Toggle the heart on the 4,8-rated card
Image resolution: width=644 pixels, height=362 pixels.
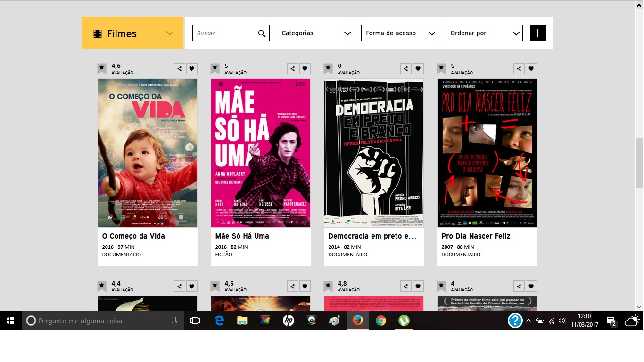418,287
